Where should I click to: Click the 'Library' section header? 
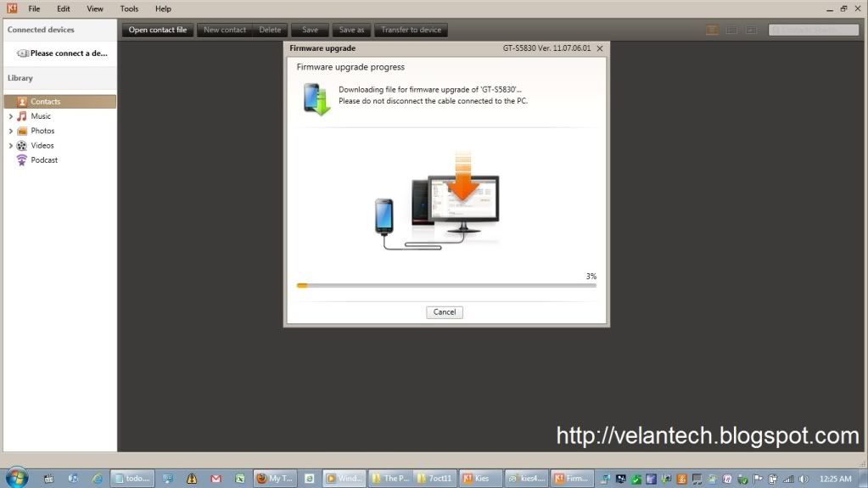tap(20, 78)
